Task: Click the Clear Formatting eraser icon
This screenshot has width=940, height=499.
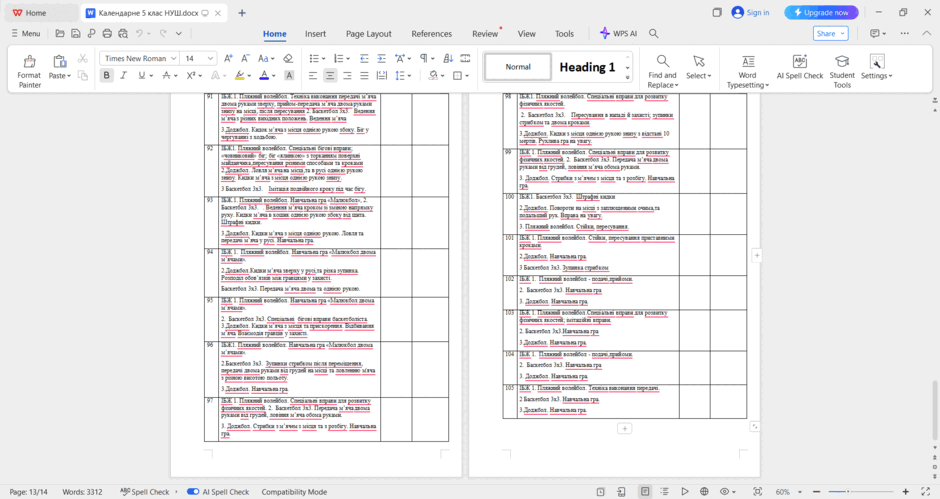Action: tap(288, 58)
